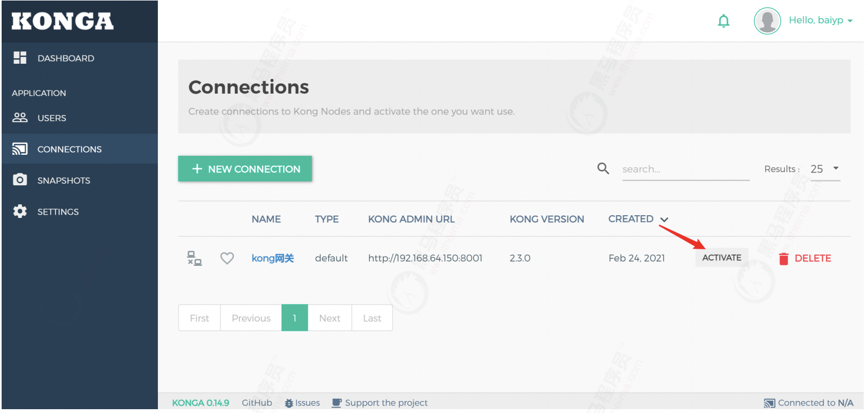
Task: Select Connections sidebar item
Action: pos(80,149)
